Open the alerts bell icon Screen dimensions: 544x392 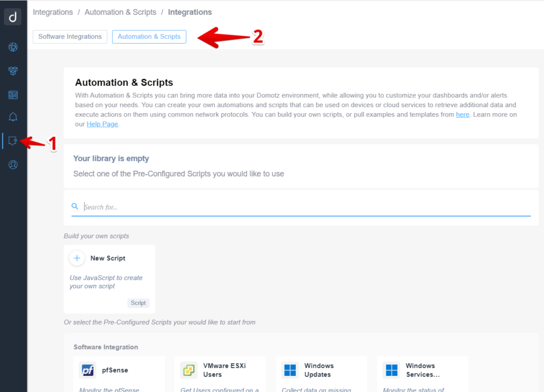13,117
